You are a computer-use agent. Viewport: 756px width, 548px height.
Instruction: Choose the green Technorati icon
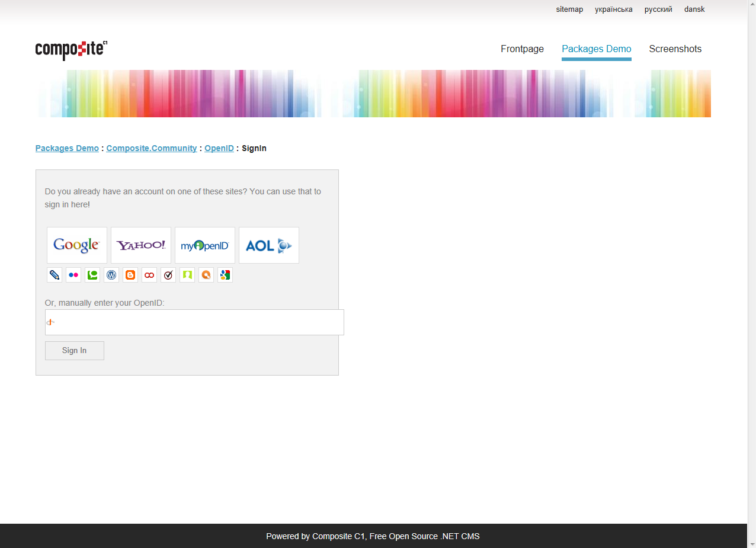(x=92, y=275)
